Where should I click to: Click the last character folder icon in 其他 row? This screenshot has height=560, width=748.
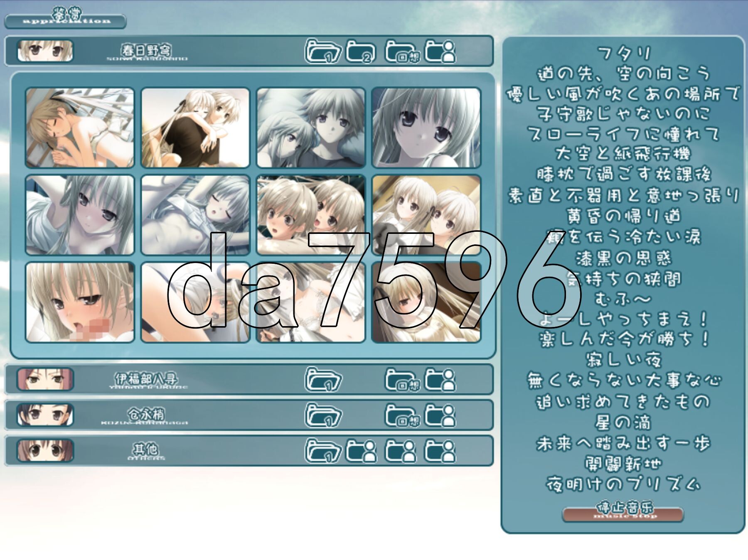440,451
